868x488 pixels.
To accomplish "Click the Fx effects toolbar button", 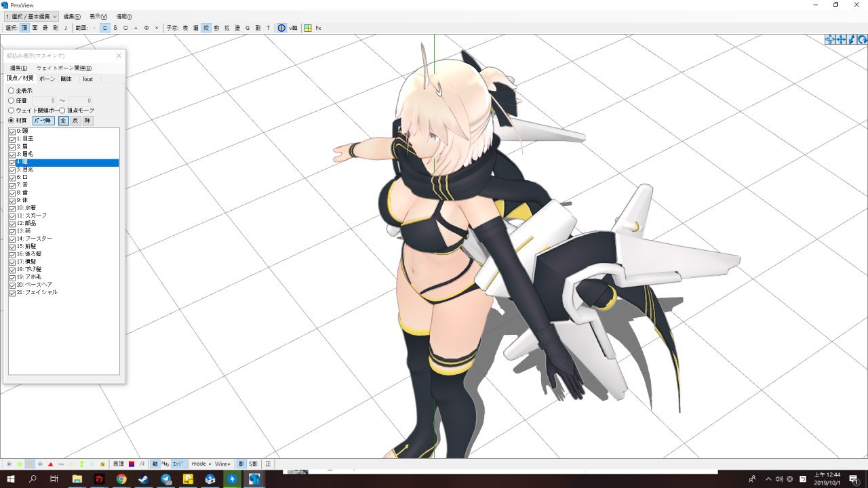I will 318,28.
